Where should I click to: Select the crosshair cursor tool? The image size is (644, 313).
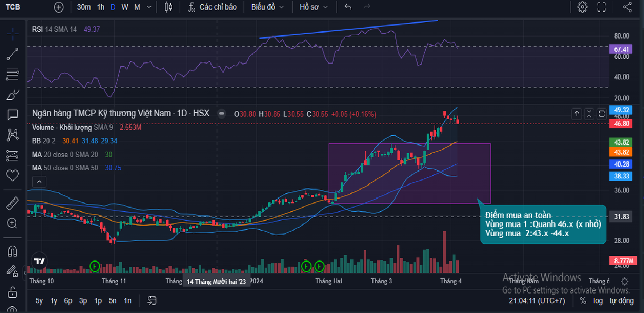pos(13,34)
